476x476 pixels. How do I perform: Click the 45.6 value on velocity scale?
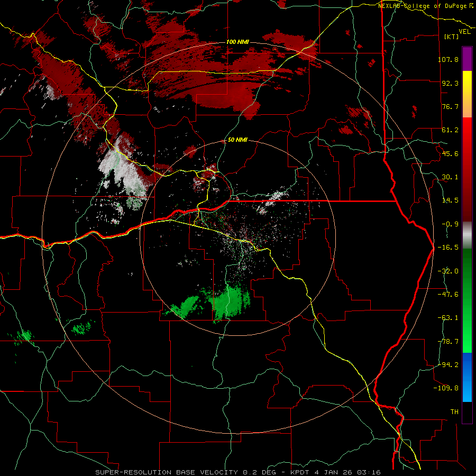click(x=450, y=153)
